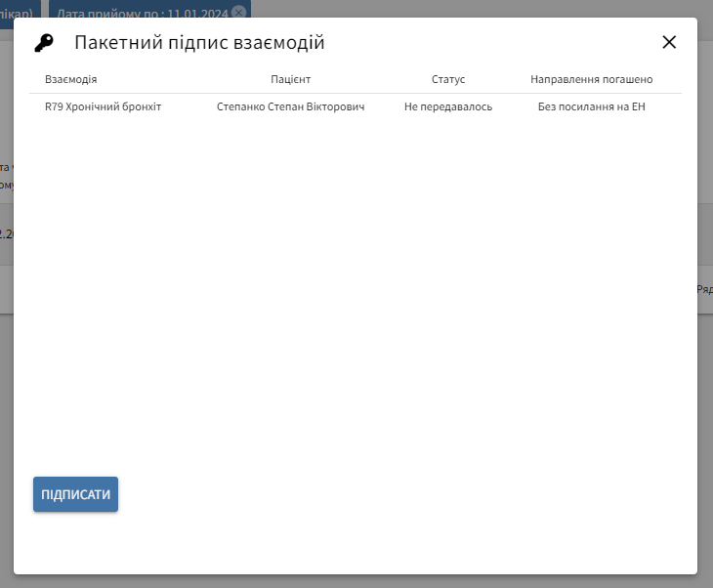
Task: Select the R79 Хронічний бронхіт interaction cell
Action: tap(103, 106)
